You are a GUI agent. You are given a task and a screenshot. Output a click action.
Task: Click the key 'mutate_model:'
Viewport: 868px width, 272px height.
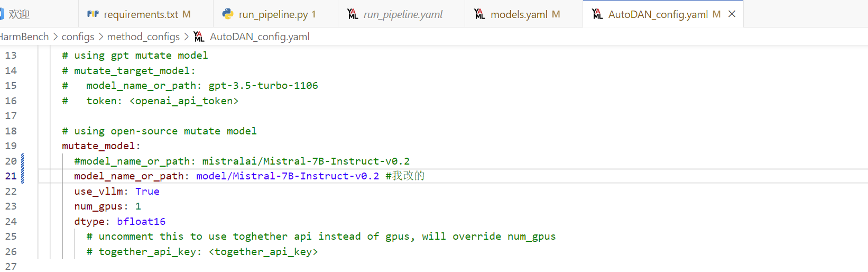(x=101, y=146)
